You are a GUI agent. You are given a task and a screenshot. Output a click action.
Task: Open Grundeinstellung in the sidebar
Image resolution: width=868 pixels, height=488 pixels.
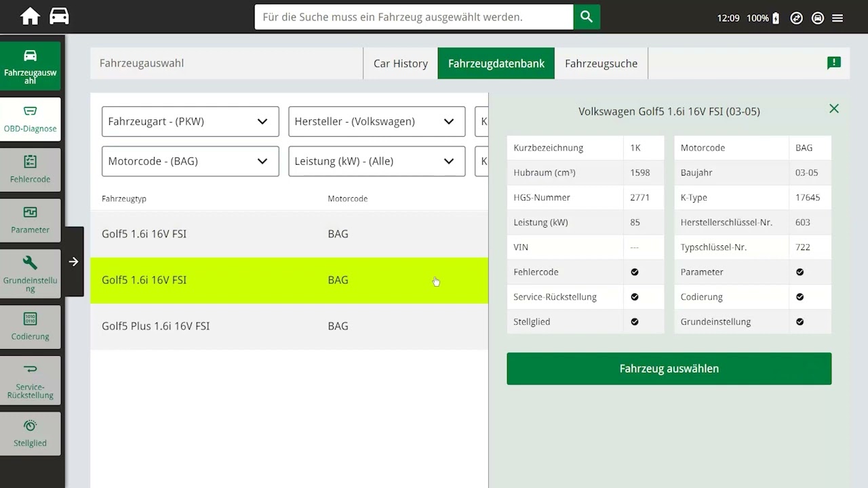(31, 274)
